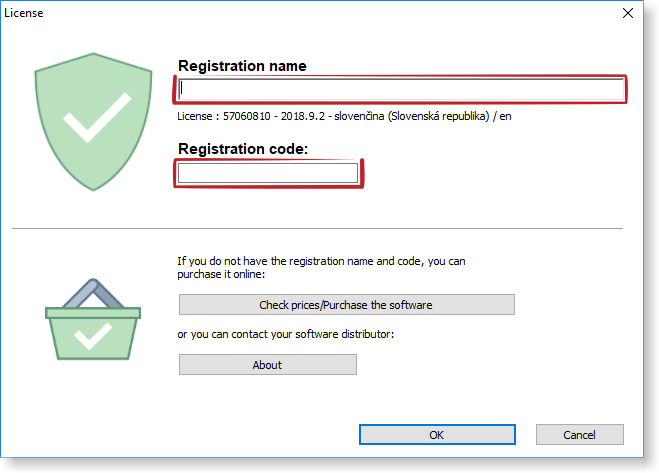Close the License window with X
The width and height of the screenshot is (659, 473).
click(628, 13)
